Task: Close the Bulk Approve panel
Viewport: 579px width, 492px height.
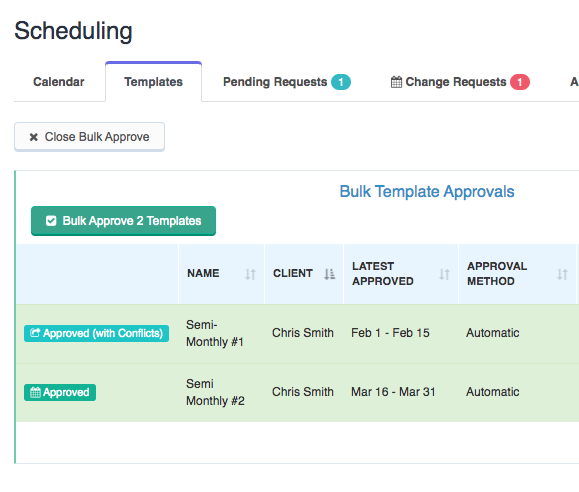Action: pos(89,137)
